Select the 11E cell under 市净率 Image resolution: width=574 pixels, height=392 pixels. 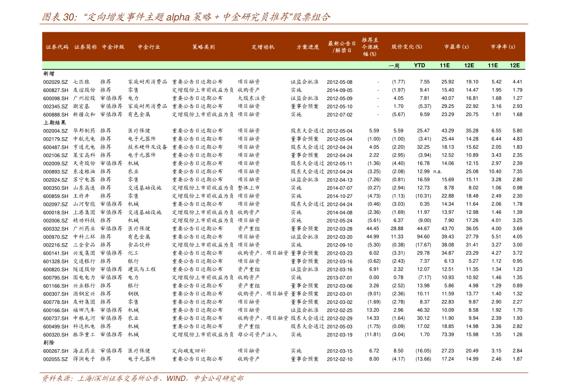click(x=493, y=65)
